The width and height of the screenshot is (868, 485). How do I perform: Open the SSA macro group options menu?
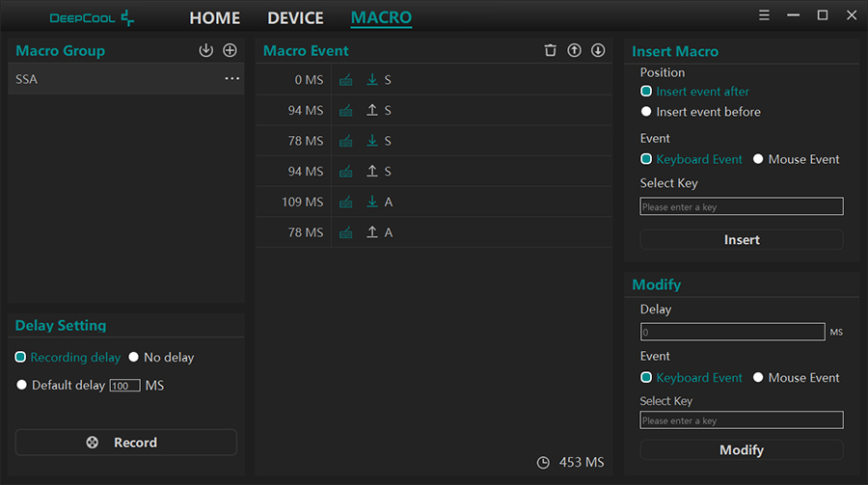pos(231,79)
